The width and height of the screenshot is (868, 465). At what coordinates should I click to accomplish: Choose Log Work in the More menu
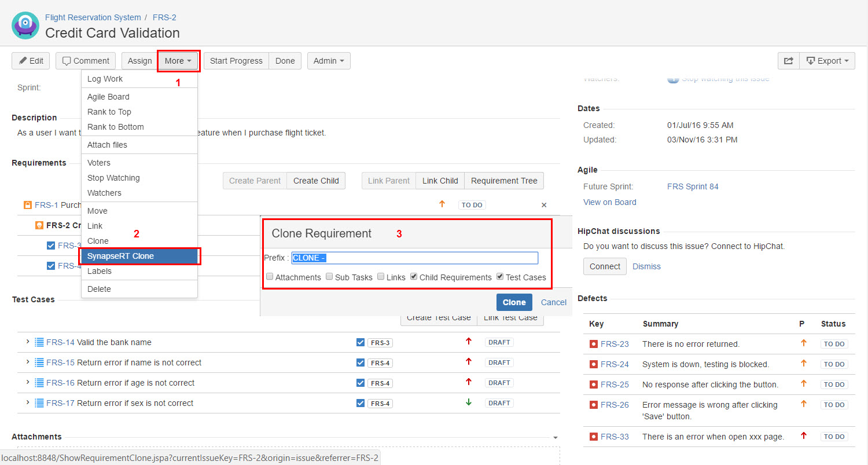105,79
